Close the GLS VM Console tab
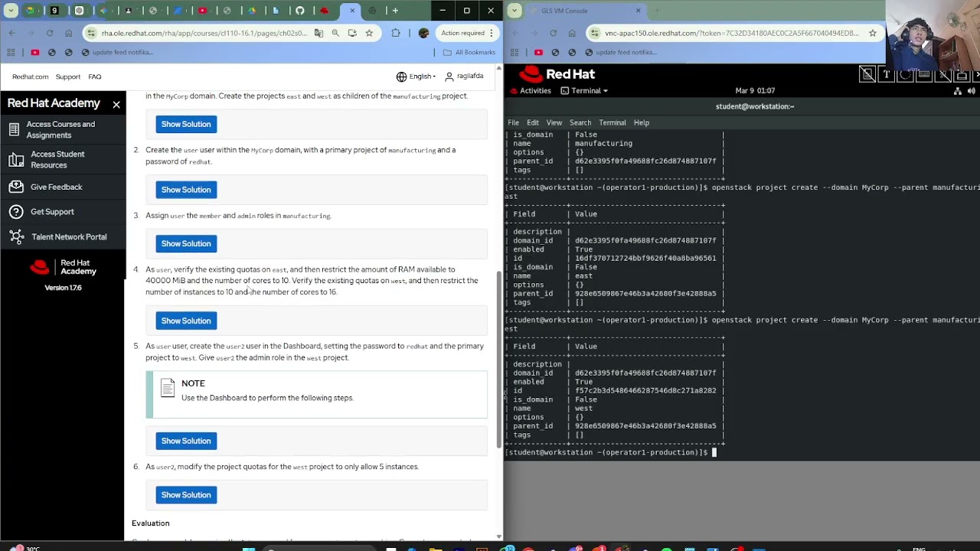Viewport: 980px width, 551px height. click(638, 11)
